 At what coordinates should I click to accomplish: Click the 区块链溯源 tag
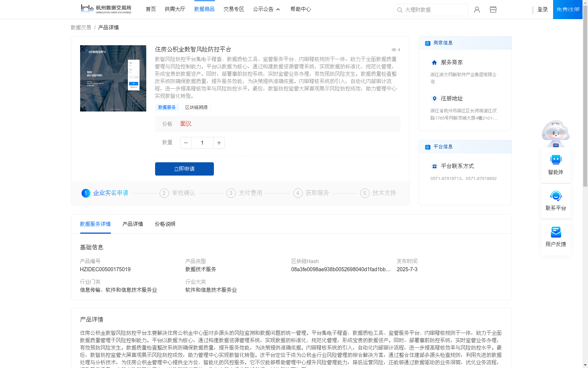point(196,107)
